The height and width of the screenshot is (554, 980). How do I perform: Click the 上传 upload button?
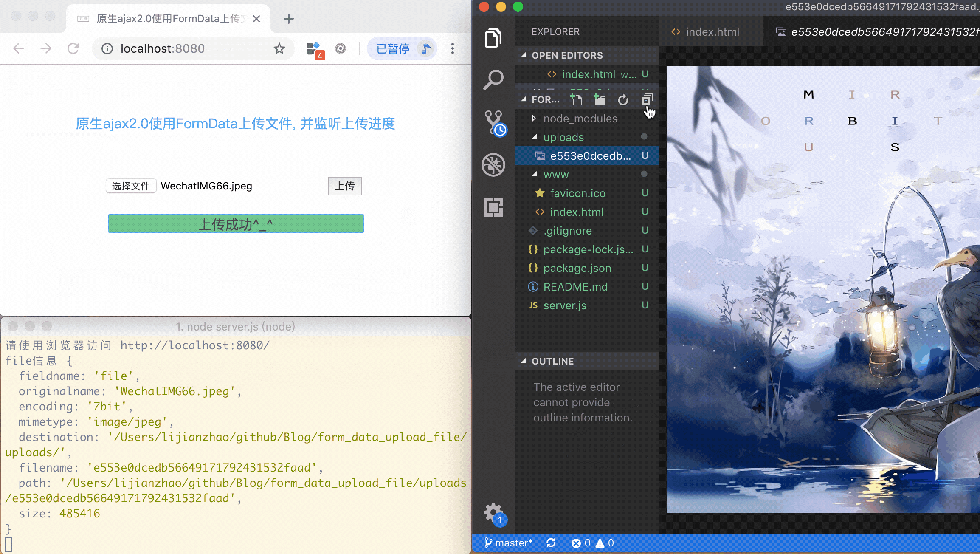tap(344, 186)
